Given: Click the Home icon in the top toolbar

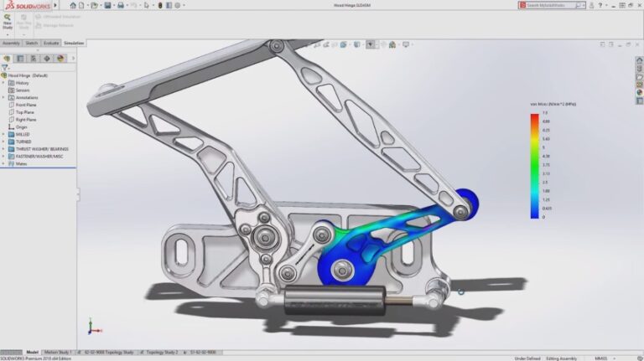Looking at the screenshot, I should [x=73, y=5].
